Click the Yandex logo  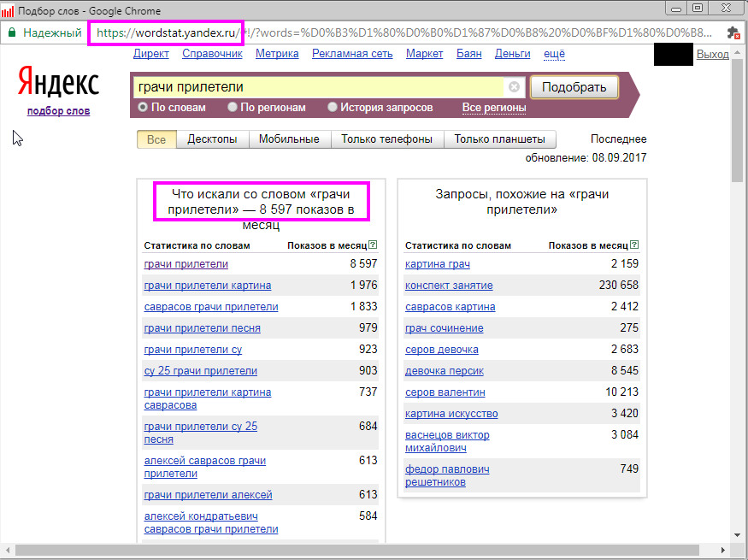coord(58,81)
